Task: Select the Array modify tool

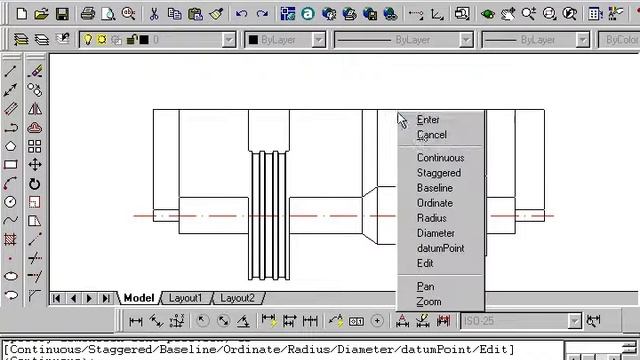Action: 35,146
